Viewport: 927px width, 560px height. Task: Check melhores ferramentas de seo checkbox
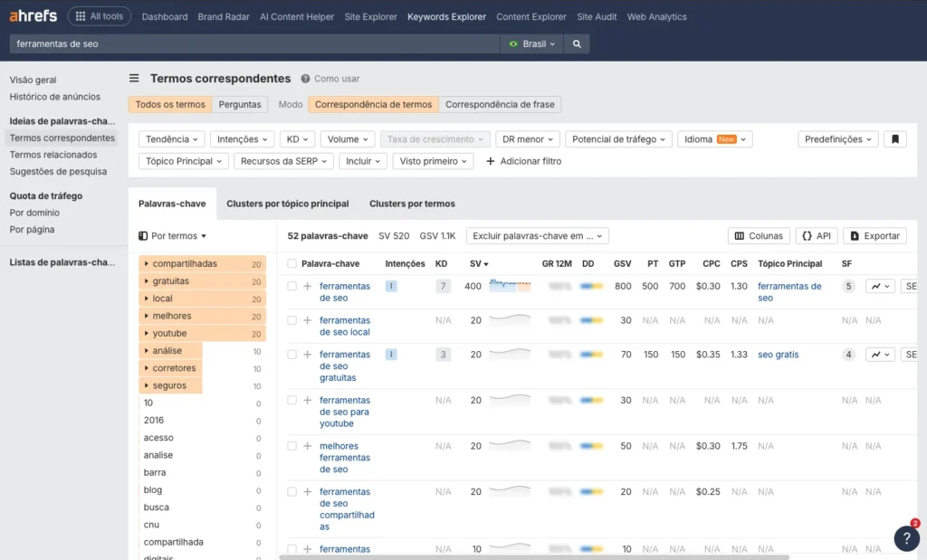pos(292,446)
